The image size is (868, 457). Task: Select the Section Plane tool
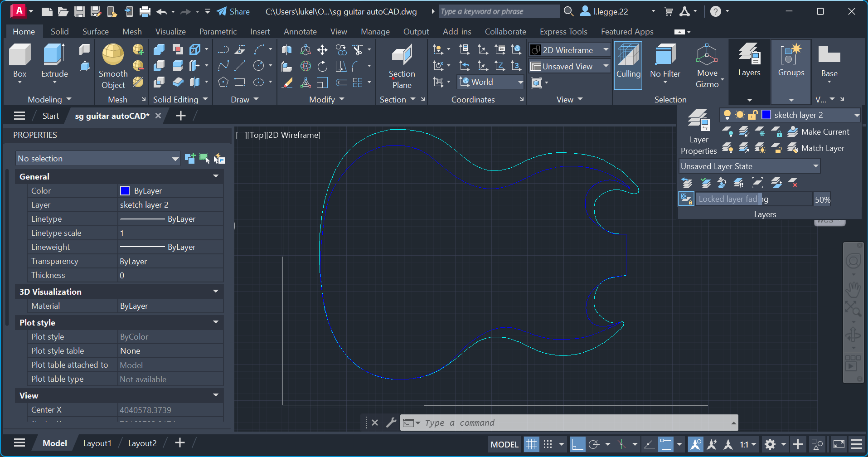coord(402,67)
